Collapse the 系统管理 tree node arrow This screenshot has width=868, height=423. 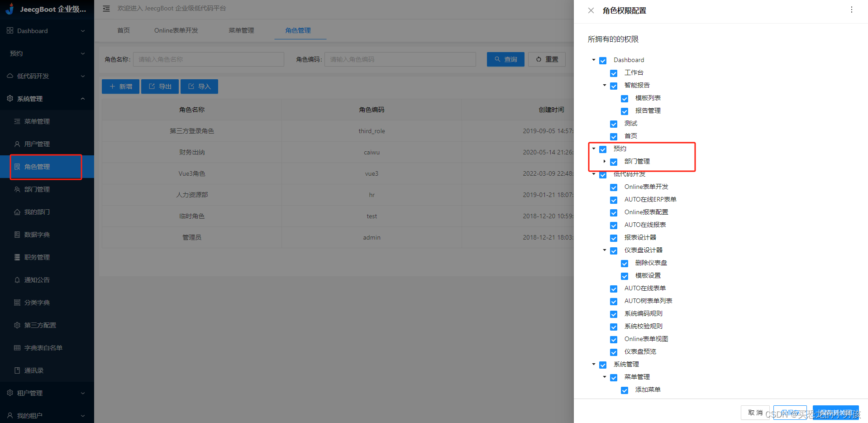(x=594, y=364)
